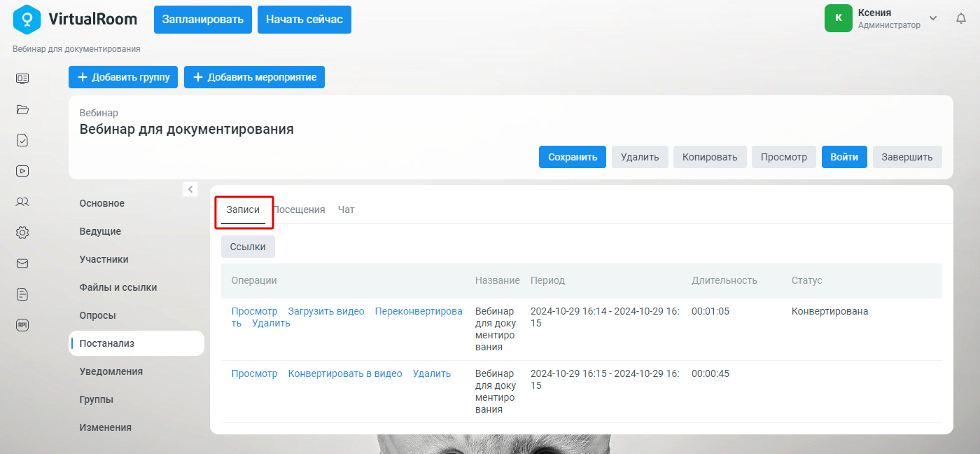Click the Конвертирована status text
The height and width of the screenshot is (454, 980).
click(829, 311)
